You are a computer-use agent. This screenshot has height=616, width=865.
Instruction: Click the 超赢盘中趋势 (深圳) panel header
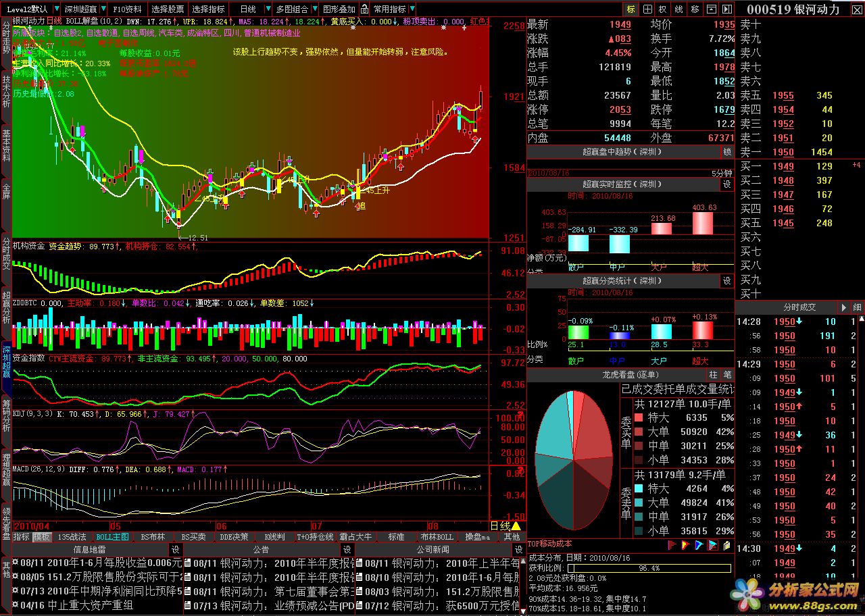(623, 152)
